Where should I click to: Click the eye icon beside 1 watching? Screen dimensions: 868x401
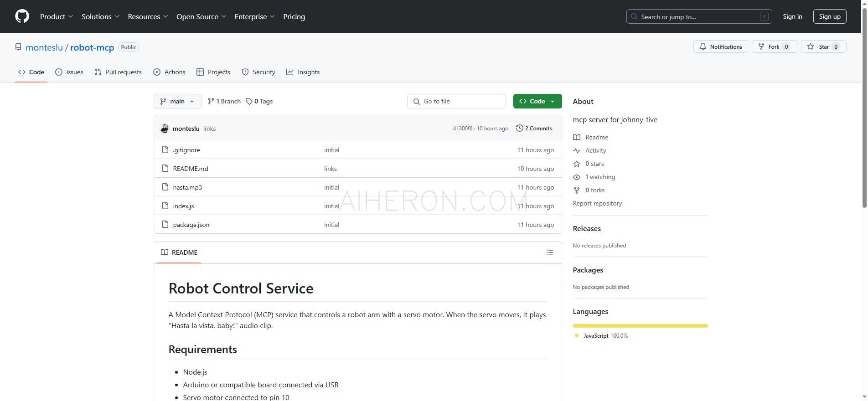coord(577,177)
